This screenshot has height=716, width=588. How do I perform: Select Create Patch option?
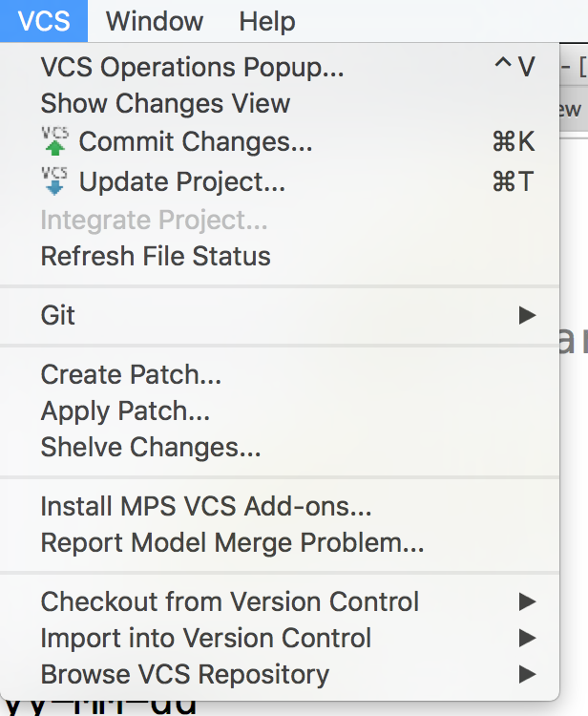coord(131,374)
